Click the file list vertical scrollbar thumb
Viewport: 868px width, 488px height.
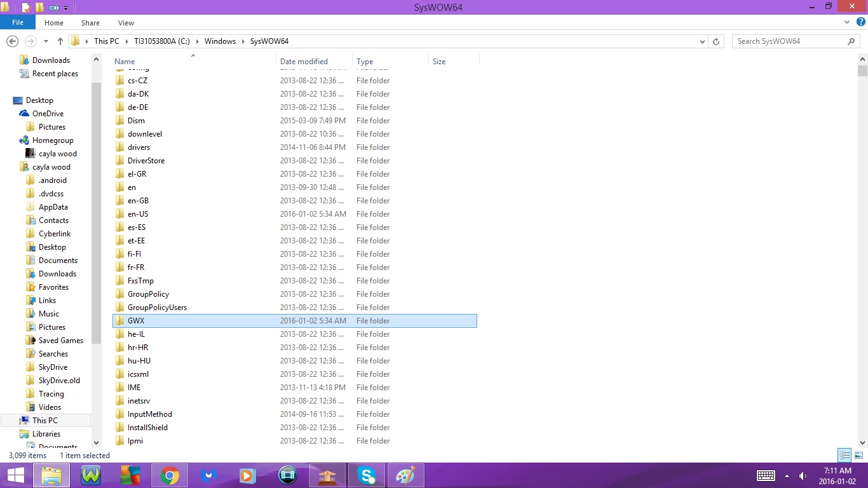tap(862, 71)
